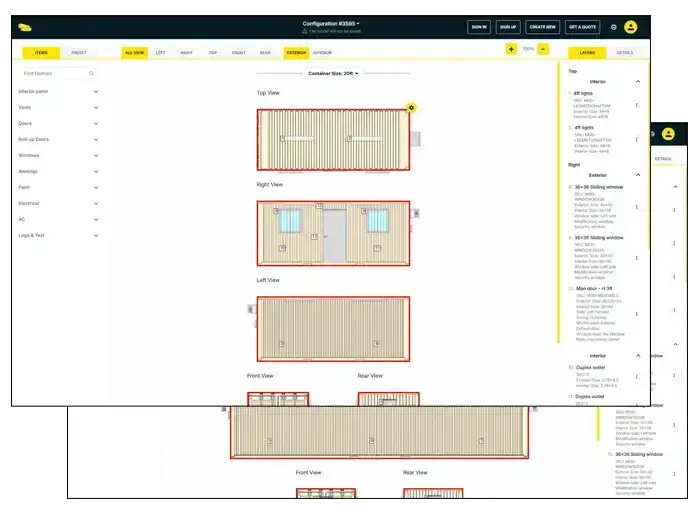Open the Container Size dropdown
Viewport: 700px width, 525px height.
pyautogui.click(x=333, y=73)
